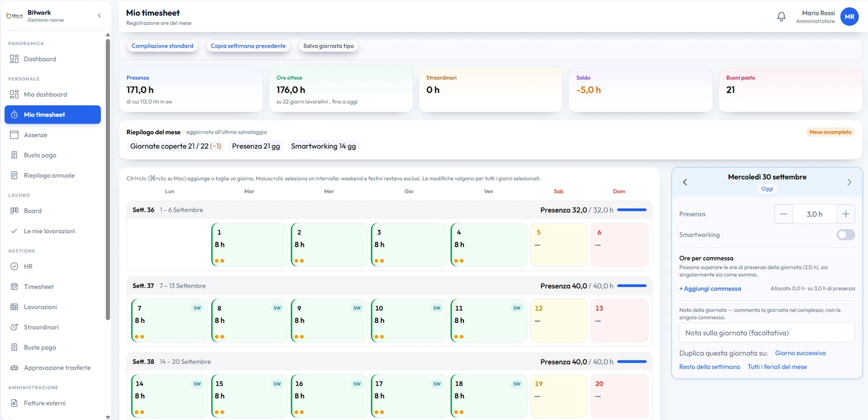The image size is (868, 420).
Task: Click the Fatture esterni icon
Action: coord(14,403)
